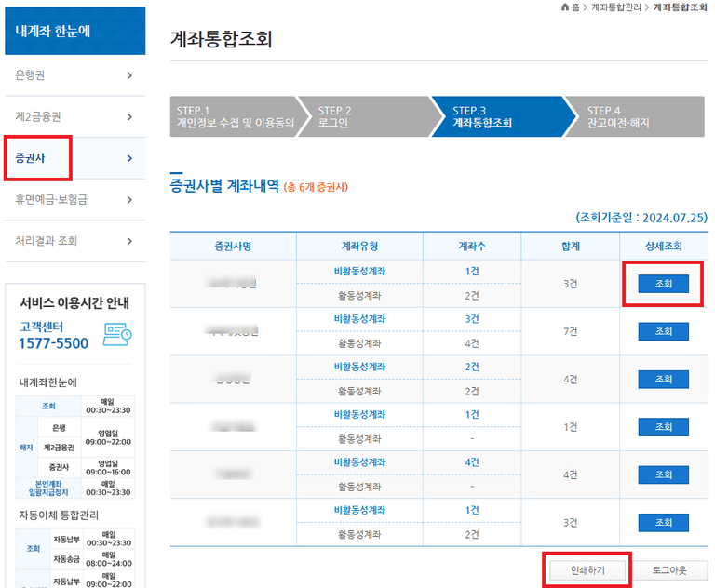Screen dimensions: 715x588
Task: Select STEP.1 개인정보 수집 및 이용동의
Action: [x=235, y=116]
